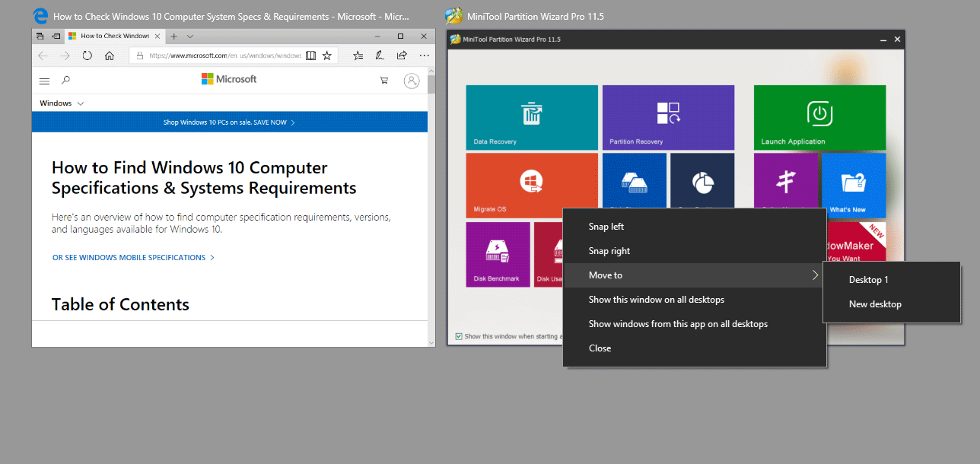
Task: Click the How to Find Windows 10 heading
Action: click(204, 178)
